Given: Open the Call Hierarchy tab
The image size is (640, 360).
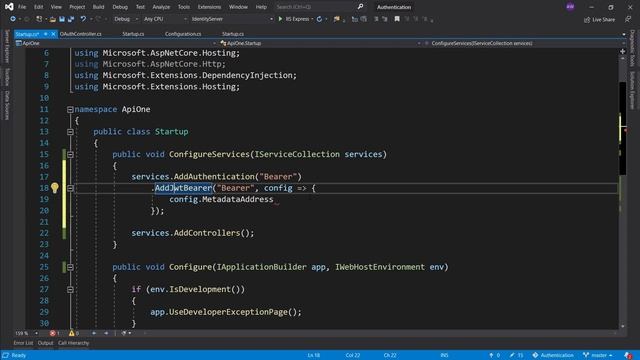Looking at the screenshot, I should point(73,343).
